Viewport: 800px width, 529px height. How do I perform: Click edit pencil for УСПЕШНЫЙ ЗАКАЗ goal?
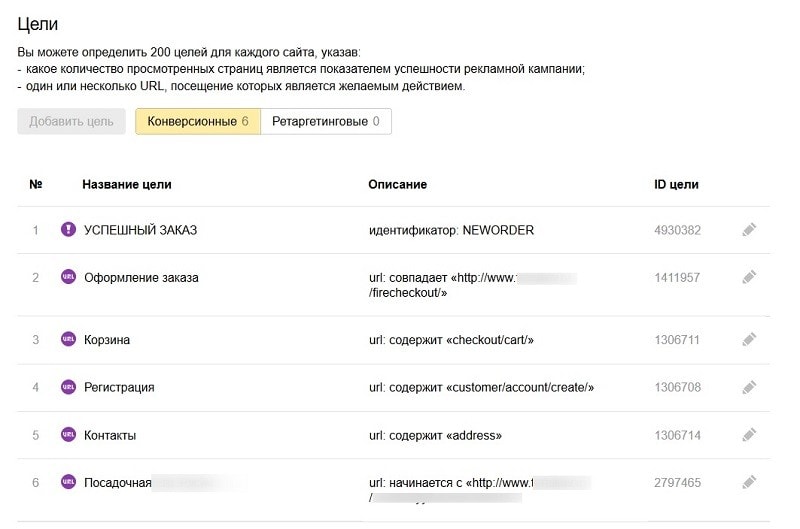(x=749, y=230)
